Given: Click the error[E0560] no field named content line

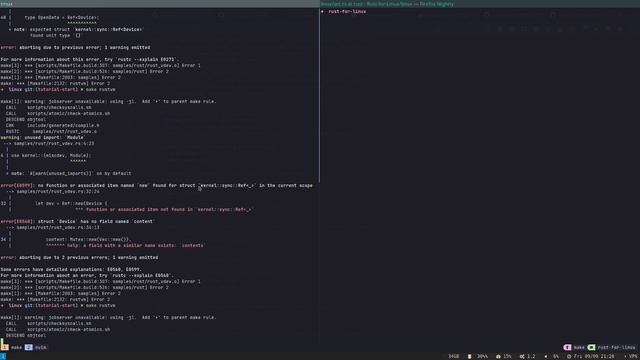Looking at the screenshot, I should pyautogui.click(x=77, y=221).
